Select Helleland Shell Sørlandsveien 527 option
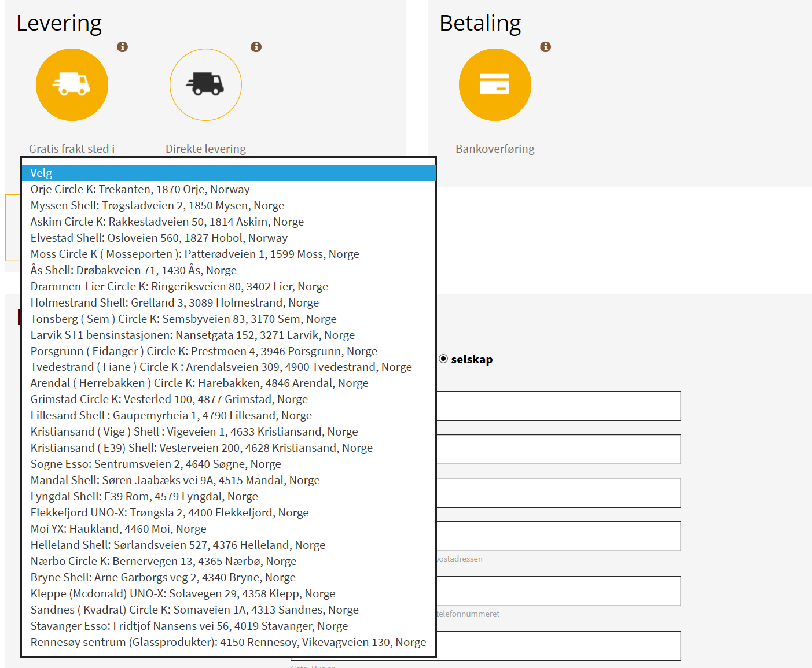Image resolution: width=812 pixels, height=668 pixels. tap(229, 545)
